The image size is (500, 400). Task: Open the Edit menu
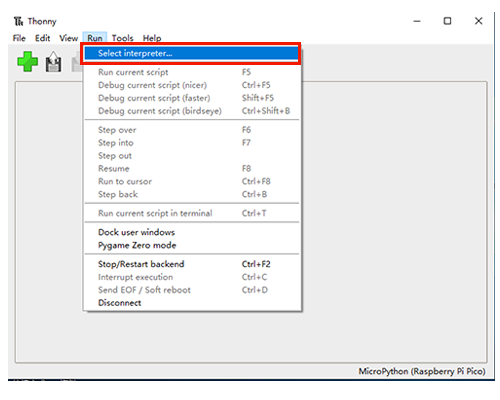pyautogui.click(x=43, y=38)
